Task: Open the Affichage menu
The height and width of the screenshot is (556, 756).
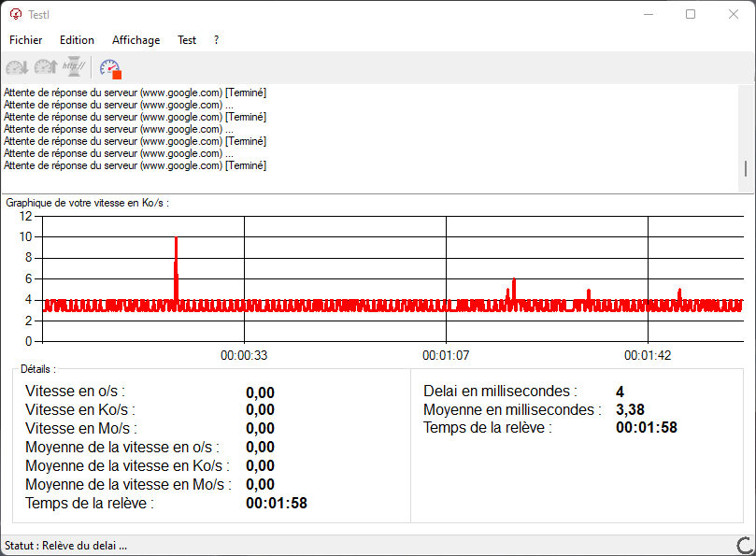Action: (136, 40)
